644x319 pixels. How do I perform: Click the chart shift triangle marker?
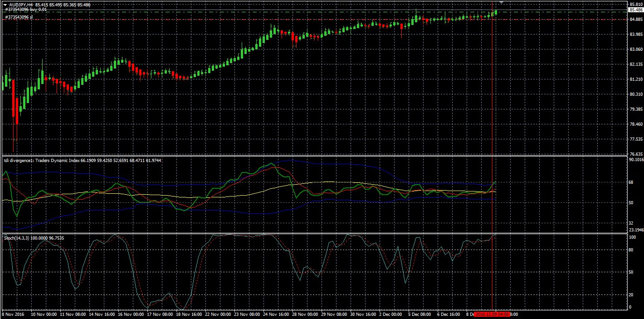(x=502, y=3)
